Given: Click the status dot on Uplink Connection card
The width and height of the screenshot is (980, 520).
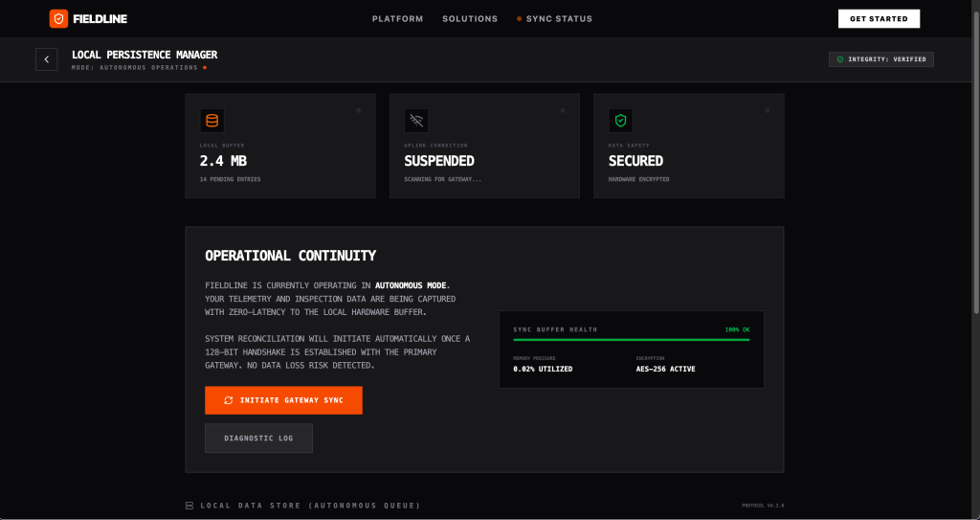Looking at the screenshot, I should [563, 111].
